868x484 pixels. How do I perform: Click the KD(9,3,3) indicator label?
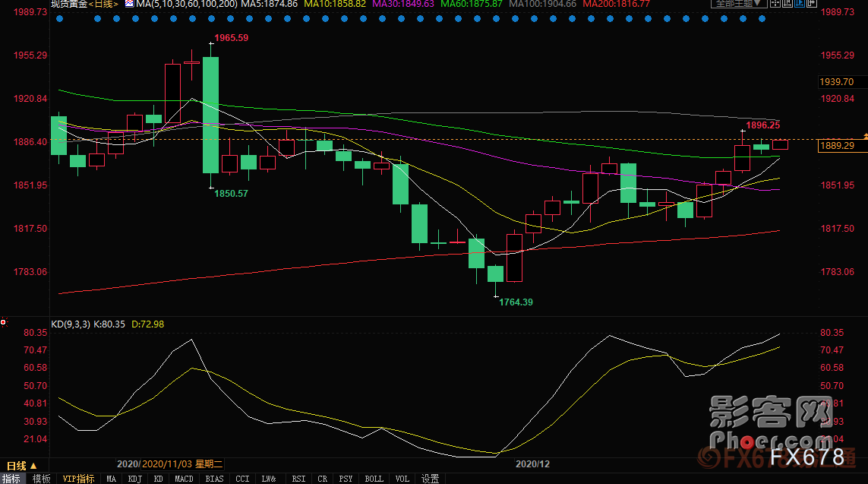tap(71, 324)
